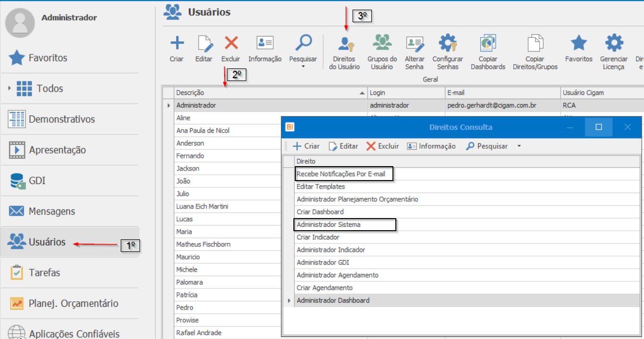The width and height of the screenshot is (644, 339).
Task: Click the Favoritos star in the toolbar
Action: [579, 43]
